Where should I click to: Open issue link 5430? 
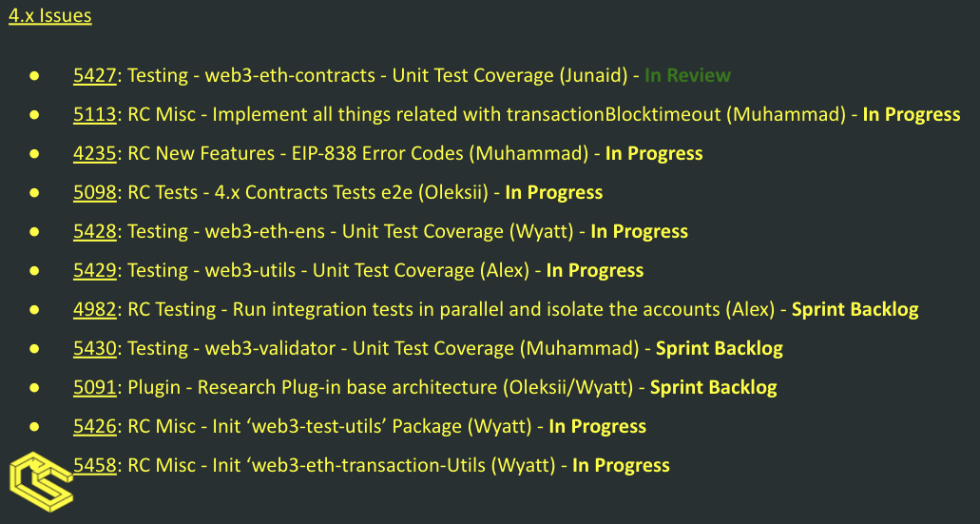(x=95, y=348)
